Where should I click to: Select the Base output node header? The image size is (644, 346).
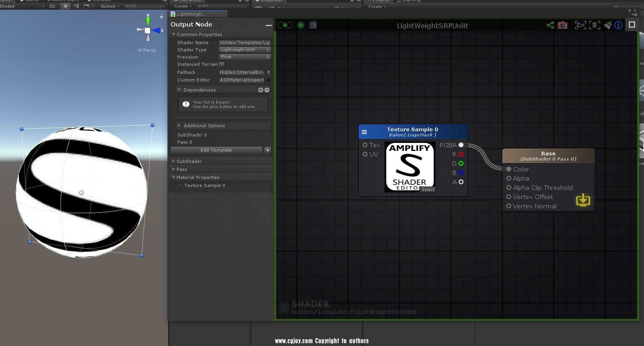(x=548, y=156)
